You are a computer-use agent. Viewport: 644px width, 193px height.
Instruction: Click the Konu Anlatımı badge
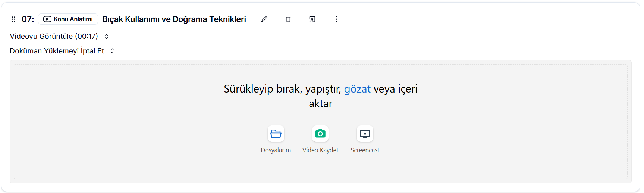pyautogui.click(x=68, y=19)
